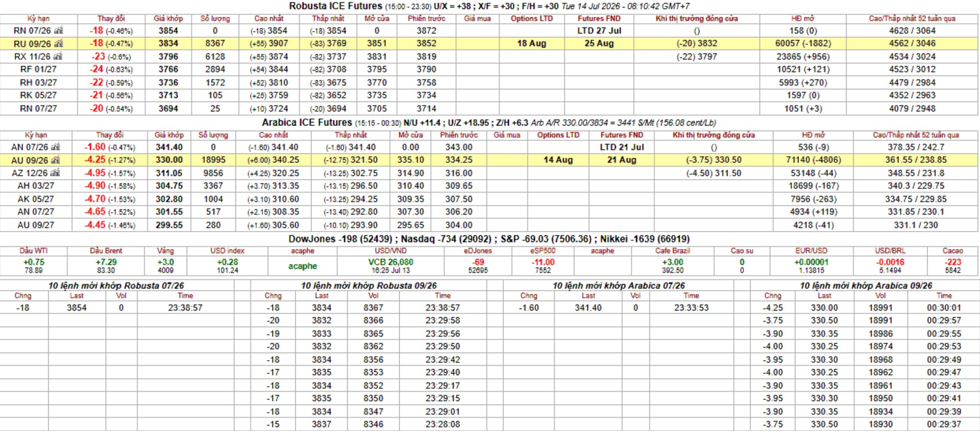Select the AH 03/27 Arabica contract label
The image size is (980, 432).
pyautogui.click(x=35, y=186)
